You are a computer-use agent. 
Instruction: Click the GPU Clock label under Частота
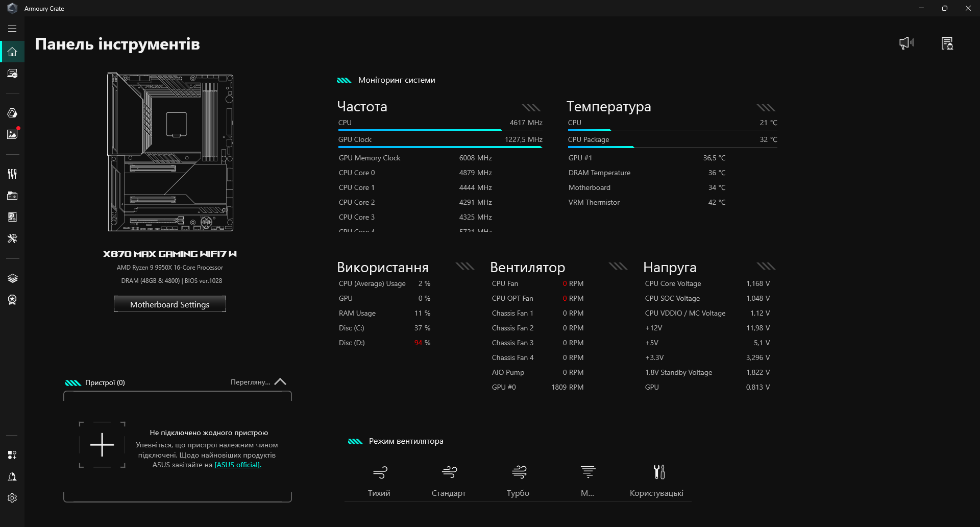355,139
